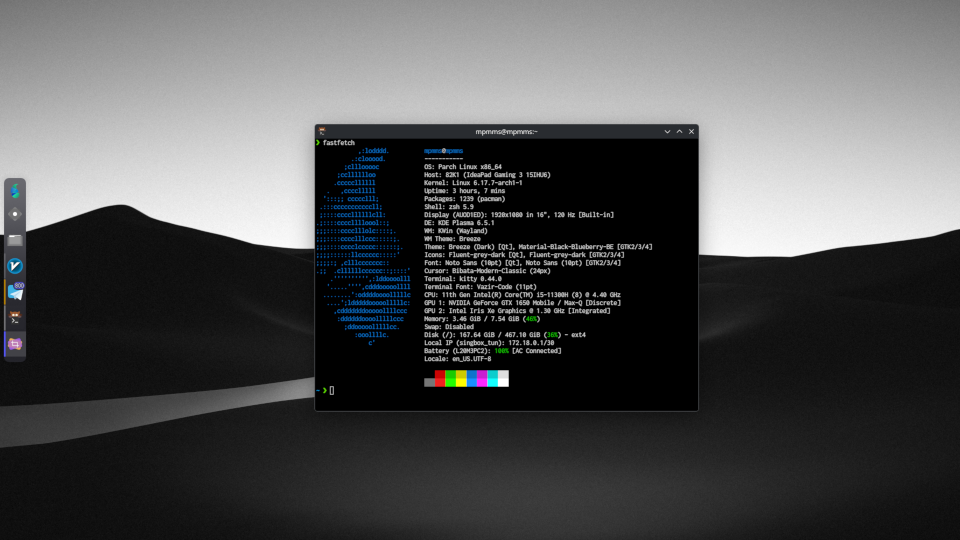Minimize the terminal window
This screenshot has height=540, width=960.
[x=667, y=132]
